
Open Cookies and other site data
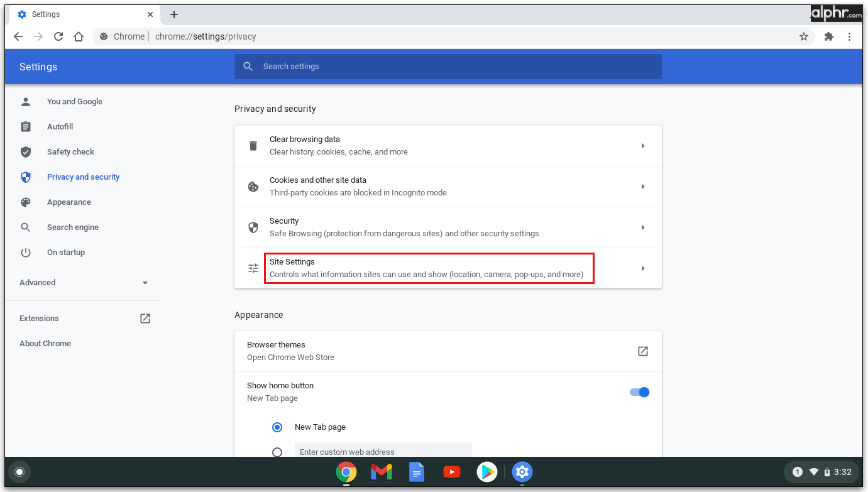click(448, 187)
